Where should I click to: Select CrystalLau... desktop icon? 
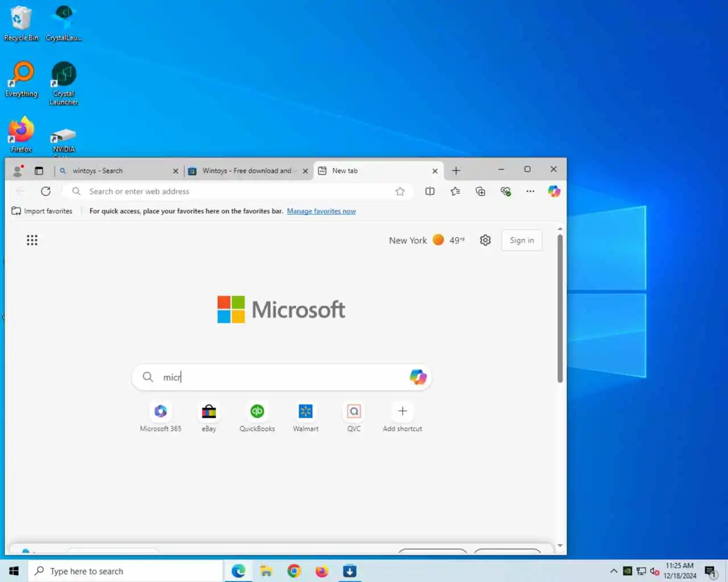tap(64, 23)
